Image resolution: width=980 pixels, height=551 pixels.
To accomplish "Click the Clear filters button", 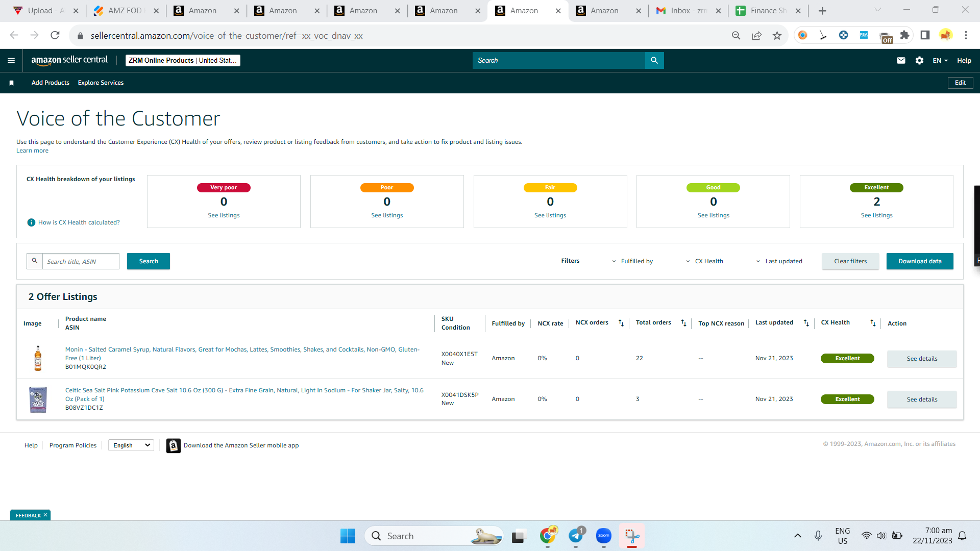I will (x=850, y=261).
